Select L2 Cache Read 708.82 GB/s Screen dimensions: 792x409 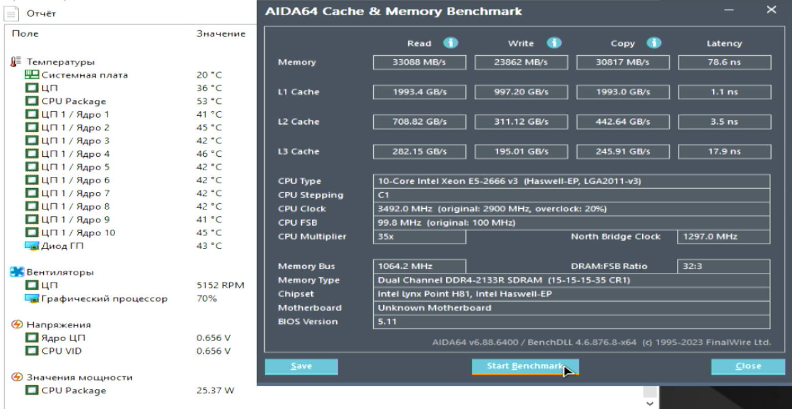click(x=419, y=122)
